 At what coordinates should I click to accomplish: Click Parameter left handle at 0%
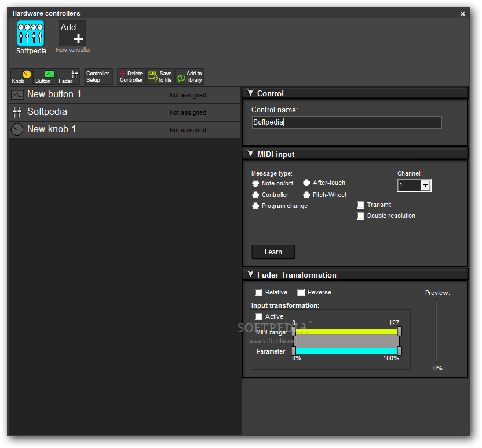pos(294,351)
